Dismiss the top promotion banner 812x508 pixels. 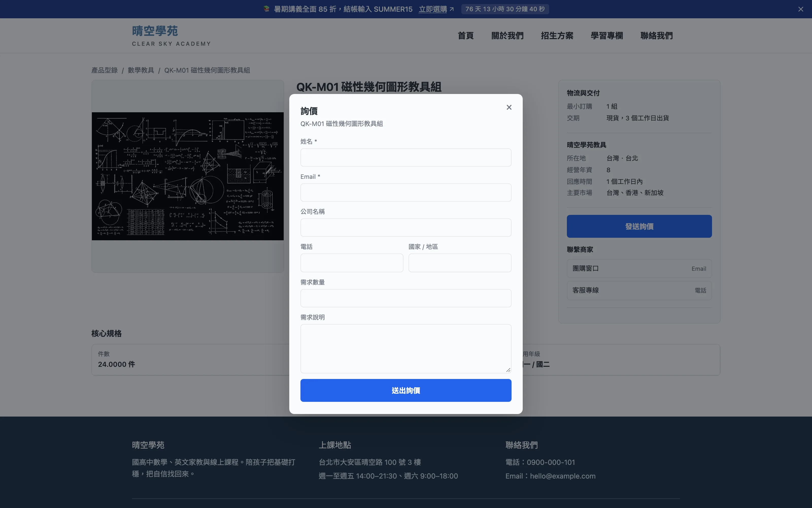[801, 9]
